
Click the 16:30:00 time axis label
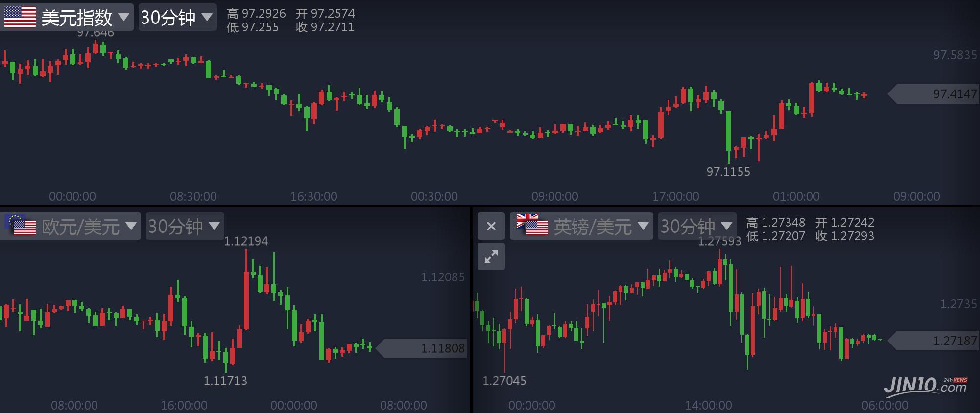(x=313, y=197)
